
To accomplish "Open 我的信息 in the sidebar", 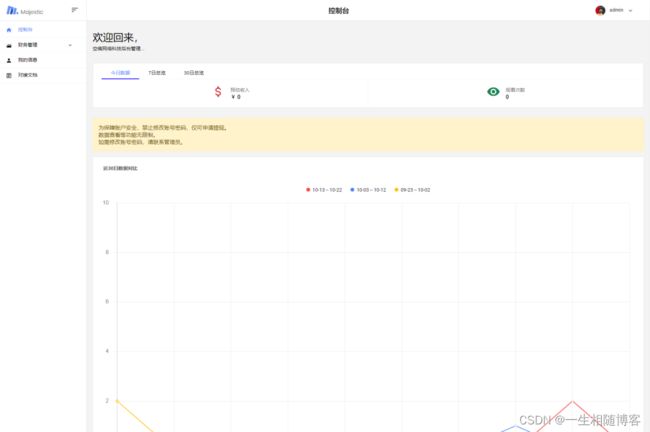I will (27, 60).
